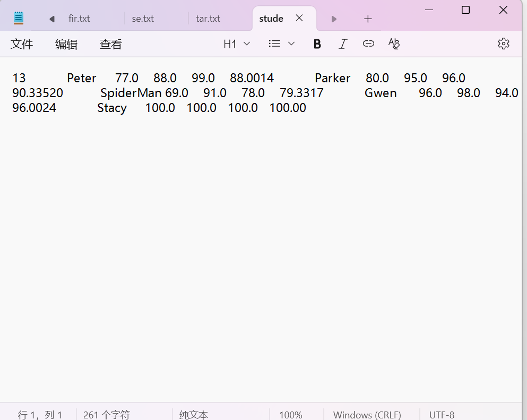527x420 pixels.
Task: Click the value 100.00 at the end
Action: pyautogui.click(x=288, y=108)
